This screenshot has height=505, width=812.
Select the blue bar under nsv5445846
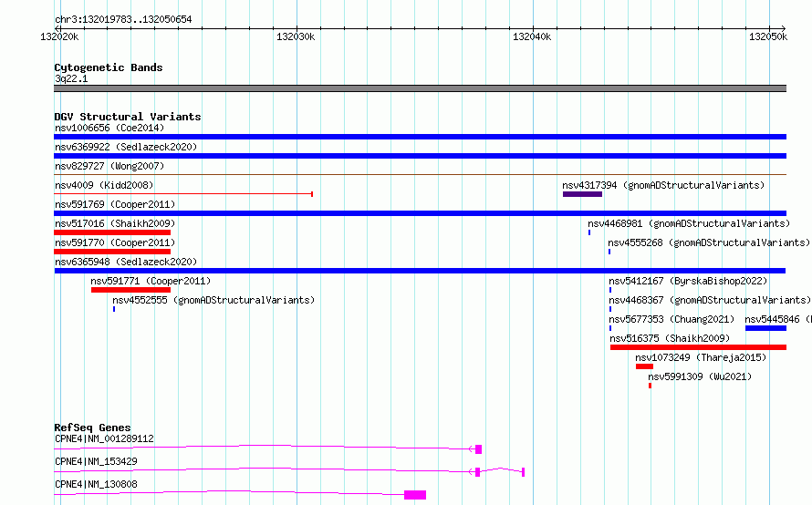(765, 328)
